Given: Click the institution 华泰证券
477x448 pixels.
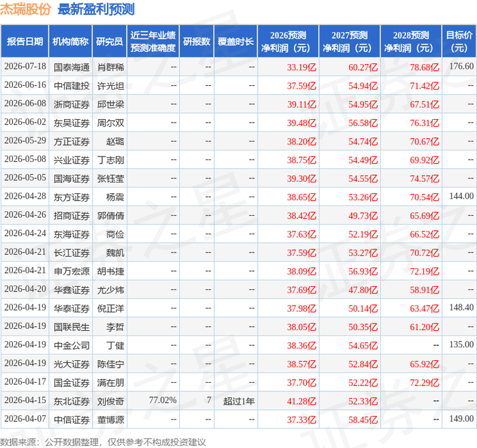Looking at the screenshot, I should [x=72, y=308].
